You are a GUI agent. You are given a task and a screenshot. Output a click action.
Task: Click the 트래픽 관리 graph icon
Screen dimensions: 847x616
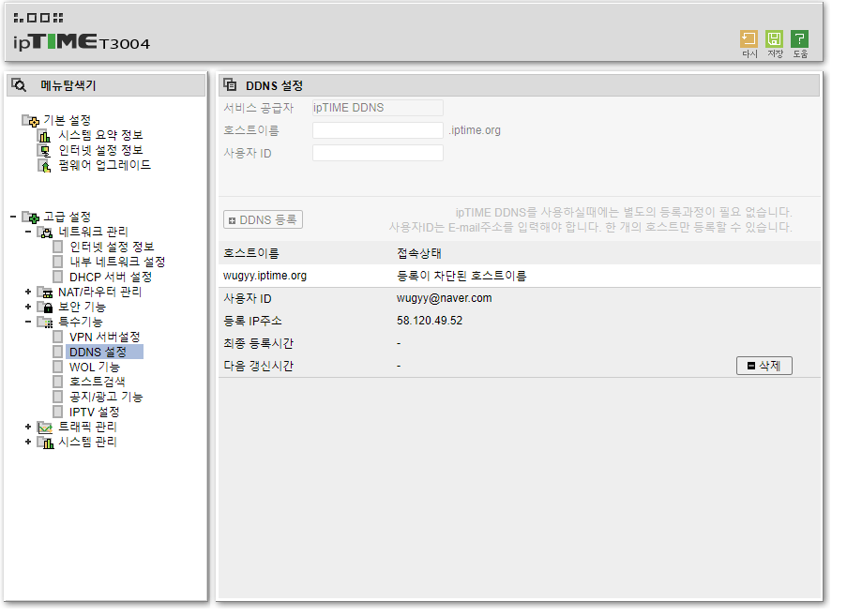click(45, 427)
